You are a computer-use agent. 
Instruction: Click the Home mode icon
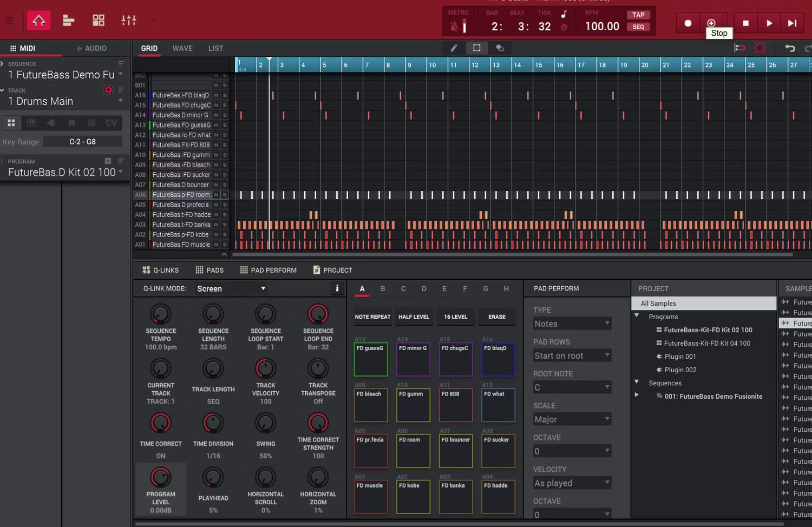click(x=38, y=21)
